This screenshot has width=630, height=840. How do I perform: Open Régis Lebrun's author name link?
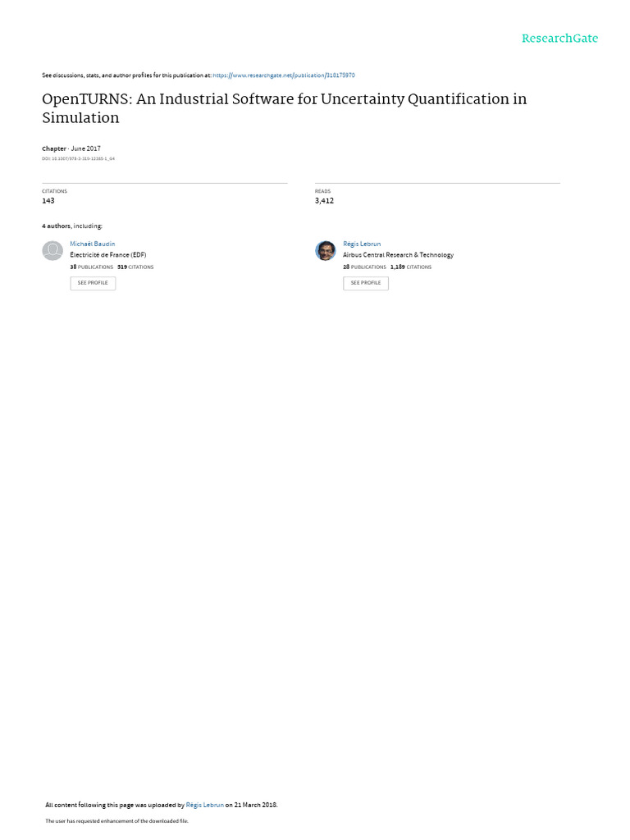point(362,244)
